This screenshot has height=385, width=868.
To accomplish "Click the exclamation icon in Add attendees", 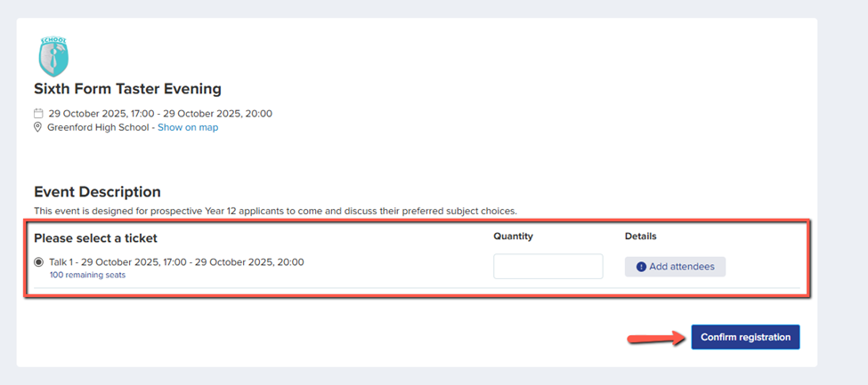I will (641, 267).
